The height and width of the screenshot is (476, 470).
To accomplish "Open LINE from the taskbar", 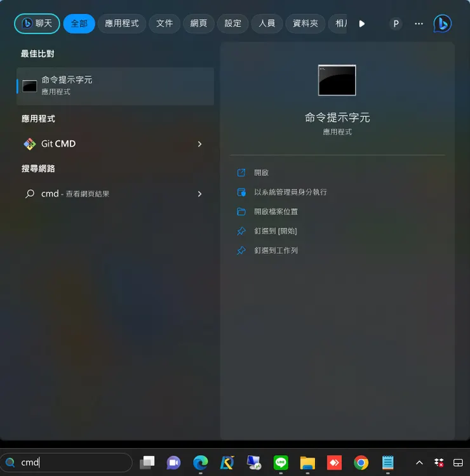I will pos(281,463).
